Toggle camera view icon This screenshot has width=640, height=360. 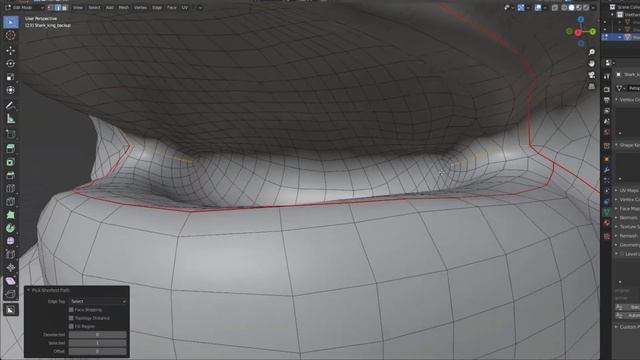pos(591,75)
